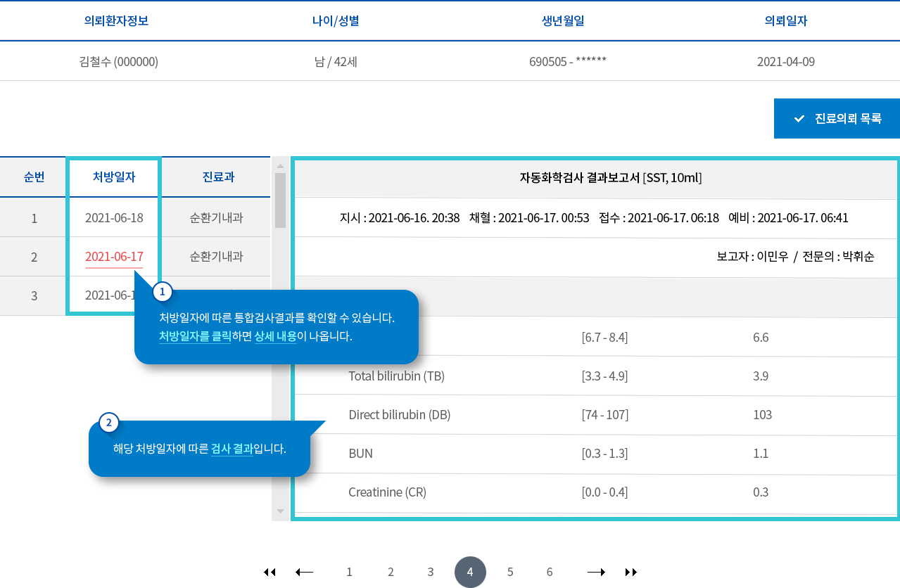Jump to last page with double-right arrow

(x=631, y=572)
